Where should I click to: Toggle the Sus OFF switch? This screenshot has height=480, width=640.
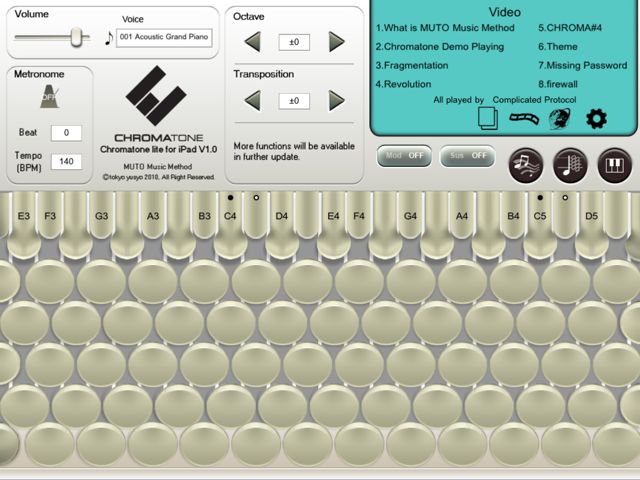pyautogui.click(x=467, y=156)
